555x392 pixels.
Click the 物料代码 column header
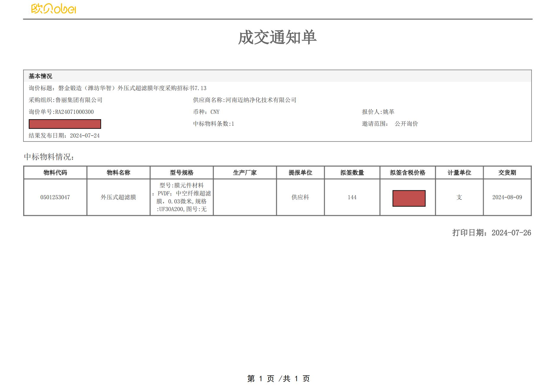55,173
